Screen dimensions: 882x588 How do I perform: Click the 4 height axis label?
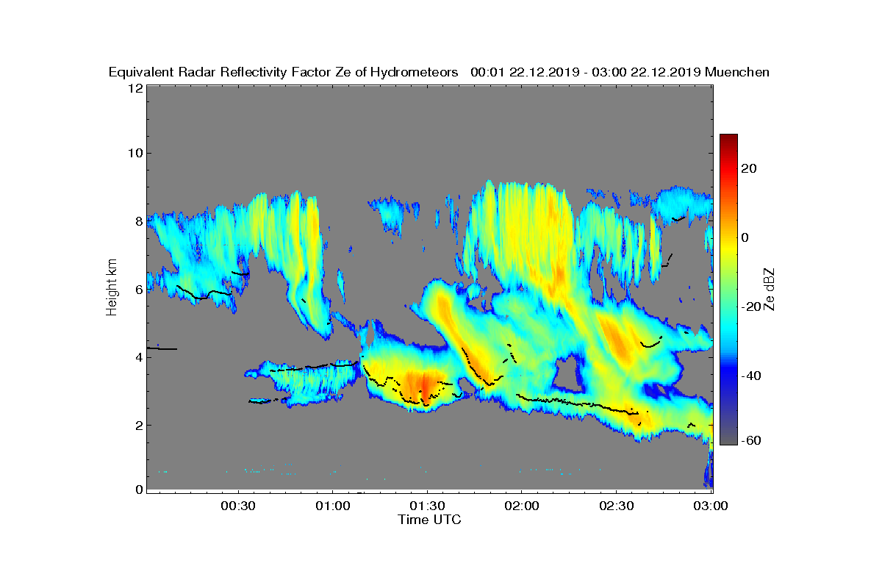pos(138,357)
